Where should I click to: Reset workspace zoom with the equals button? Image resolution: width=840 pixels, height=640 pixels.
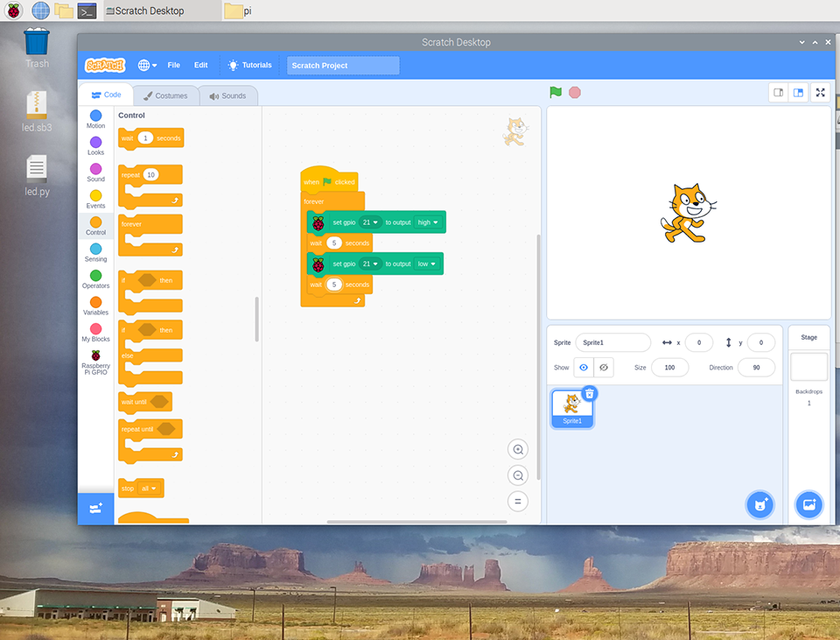coord(518,502)
